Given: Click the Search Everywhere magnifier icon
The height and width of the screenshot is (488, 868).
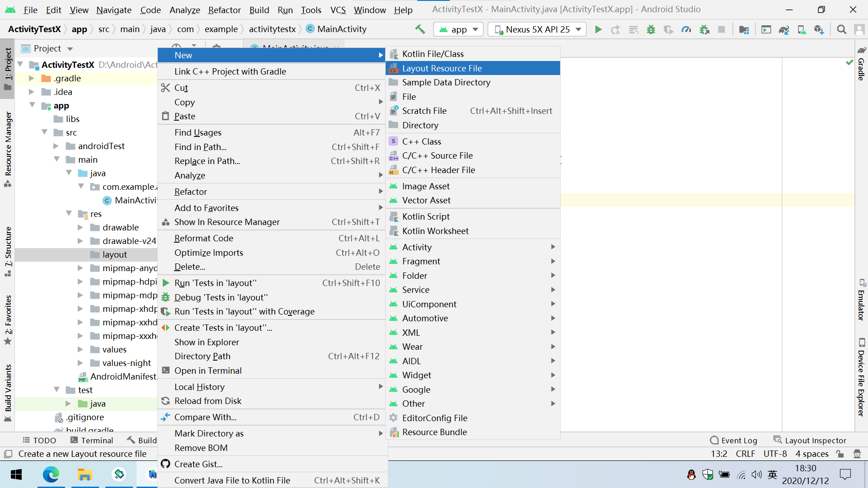Looking at the screenshot, I should click(x=841, y=29).
